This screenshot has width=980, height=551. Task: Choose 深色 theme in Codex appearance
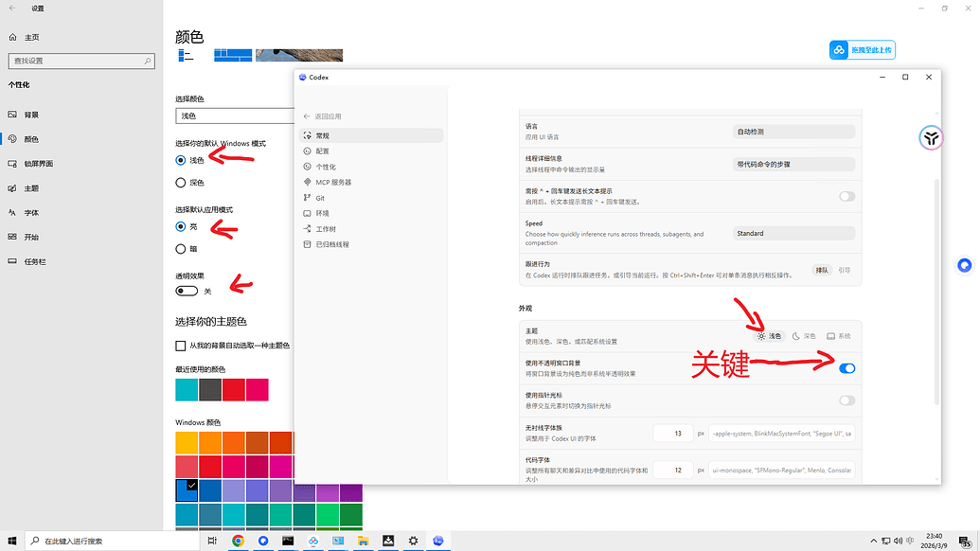[x=804, y=336]
